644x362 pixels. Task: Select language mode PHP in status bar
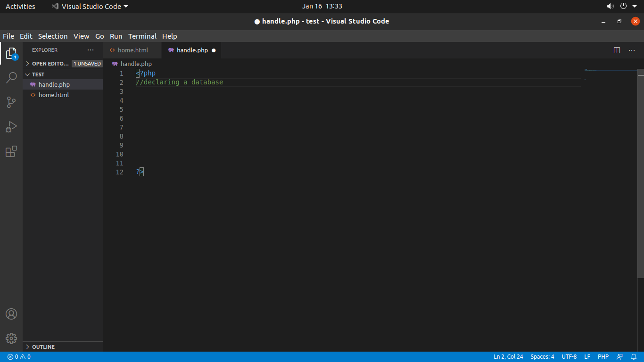click(x=603, y=357)
